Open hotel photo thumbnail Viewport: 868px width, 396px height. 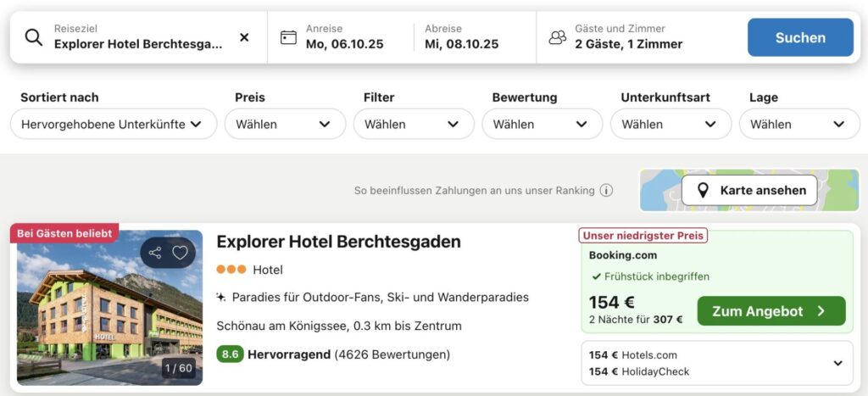pos(109,307)
